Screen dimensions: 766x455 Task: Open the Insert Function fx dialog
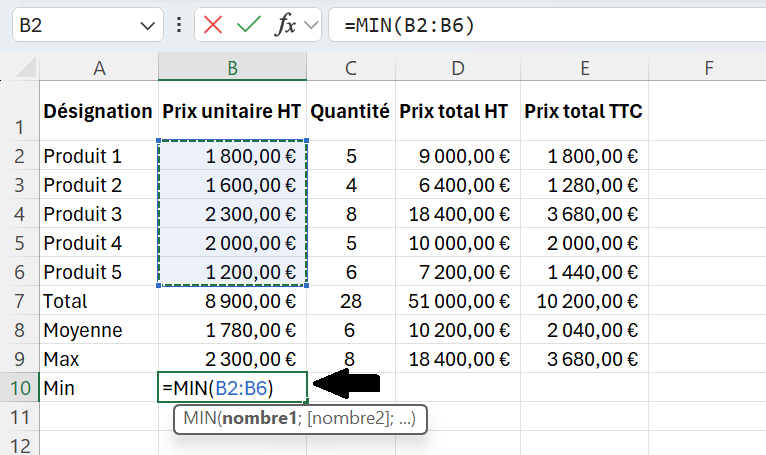point(286,24)
